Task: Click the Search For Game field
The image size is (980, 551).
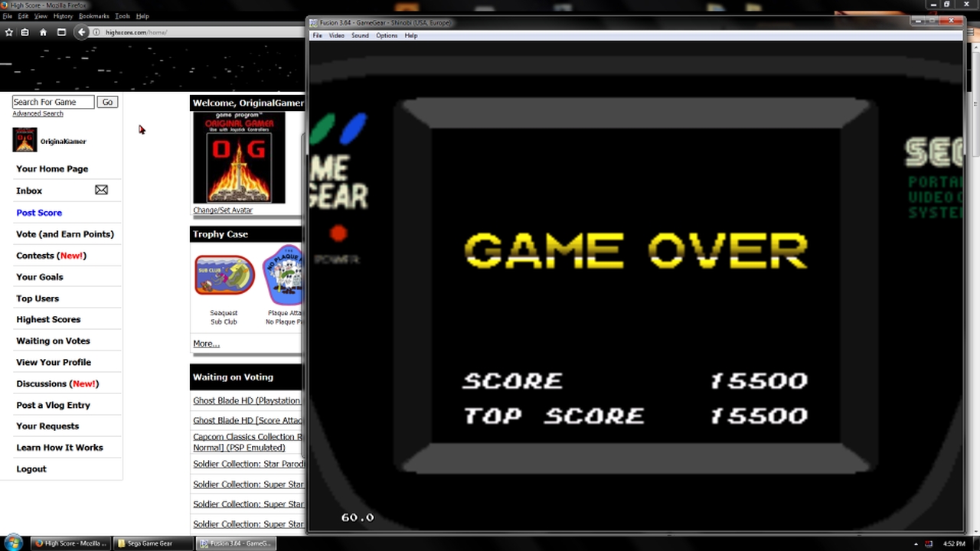Action: (x=53, y=102)
